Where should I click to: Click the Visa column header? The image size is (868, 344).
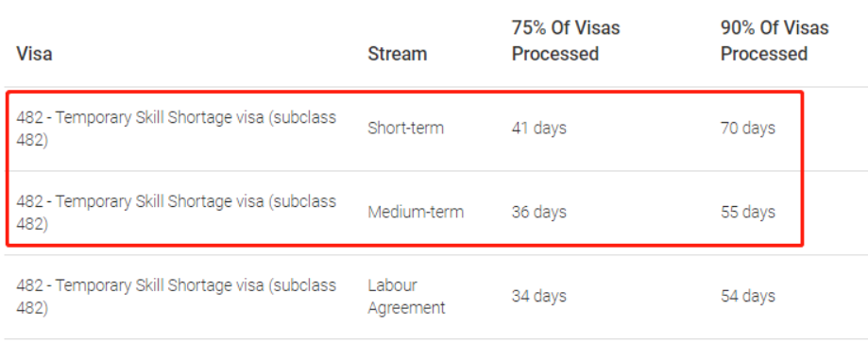(x=34, y=54)
